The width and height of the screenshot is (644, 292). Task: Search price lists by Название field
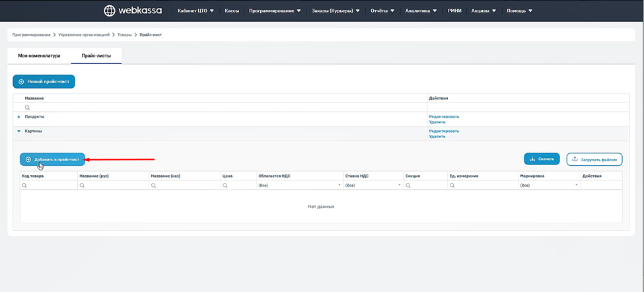pyautogui.click(x=220, y=108)
